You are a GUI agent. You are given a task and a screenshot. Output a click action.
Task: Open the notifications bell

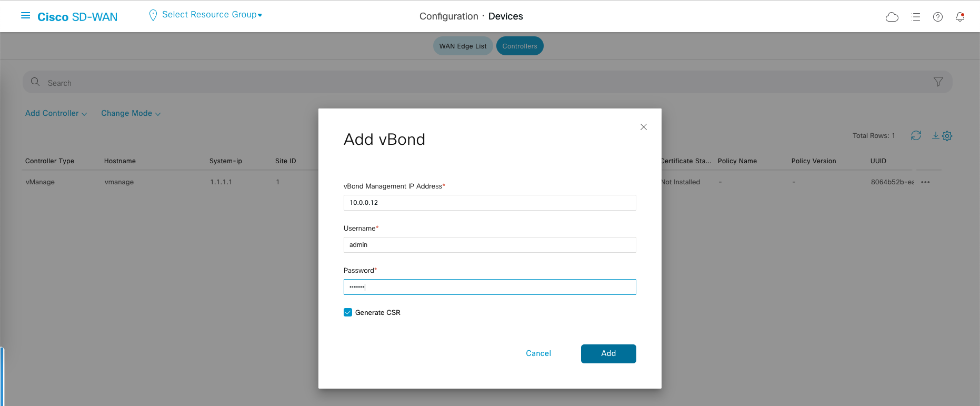[960, 17]
